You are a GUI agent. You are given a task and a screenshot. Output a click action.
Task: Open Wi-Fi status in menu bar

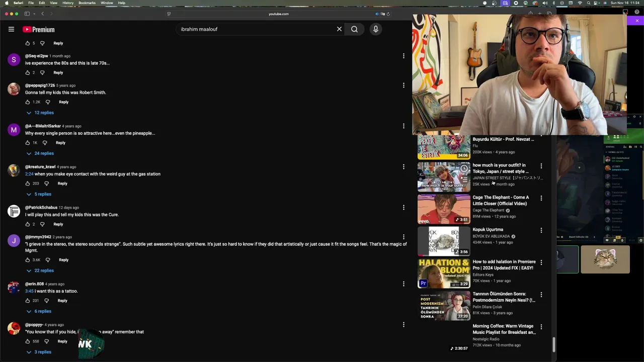pyautogui.click(x=580, y=3)
